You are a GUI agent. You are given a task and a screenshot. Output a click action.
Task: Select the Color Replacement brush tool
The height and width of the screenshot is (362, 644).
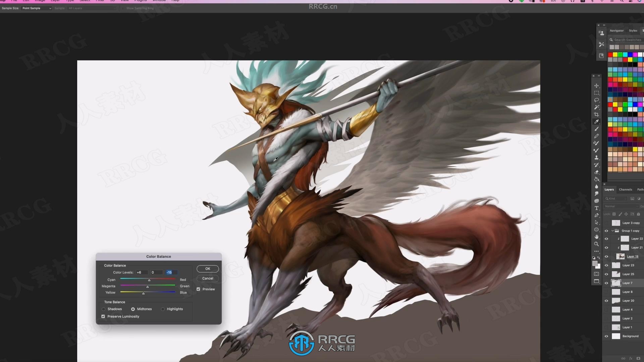point(596,143)
